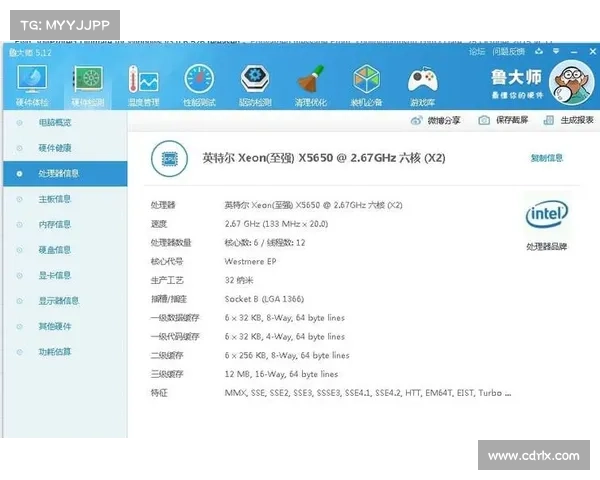Open 功耗估算 power estimate section
Screen dimensions: 600x480
tap(55, 351)
